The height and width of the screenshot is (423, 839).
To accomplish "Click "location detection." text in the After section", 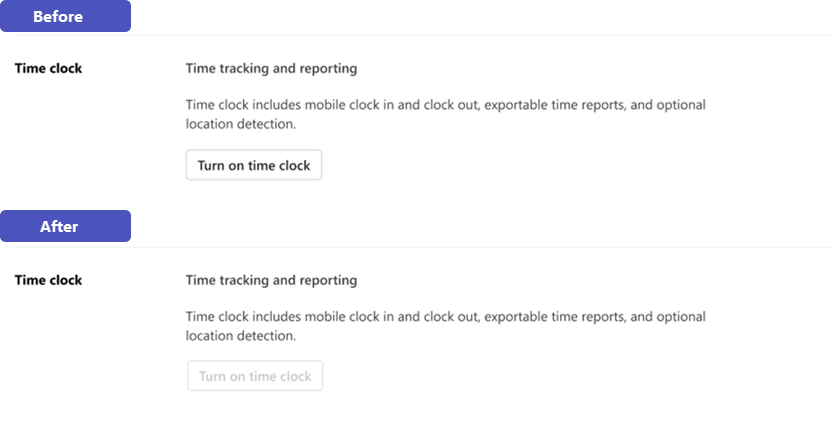I will point(241,336).
